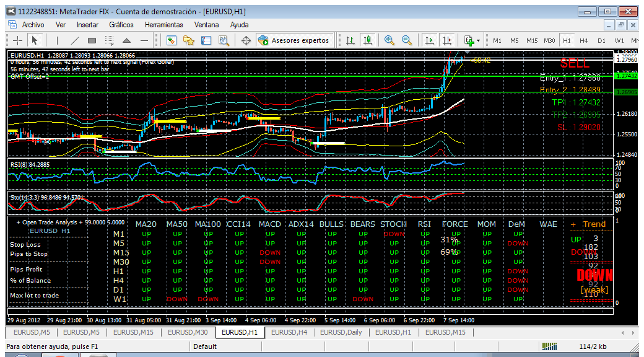Image resolution: width=644 pixels, height=357 pixels.
Task: Click the Default profile in status bar
Action: [205, 346]
